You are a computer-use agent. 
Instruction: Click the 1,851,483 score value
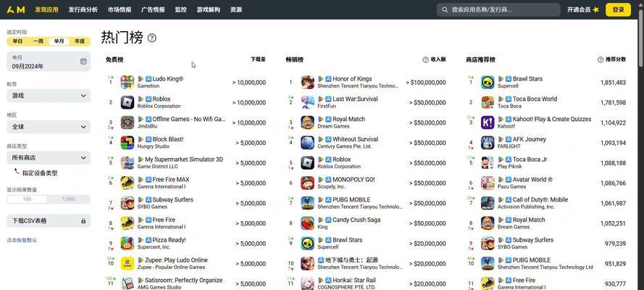[613, 83]
